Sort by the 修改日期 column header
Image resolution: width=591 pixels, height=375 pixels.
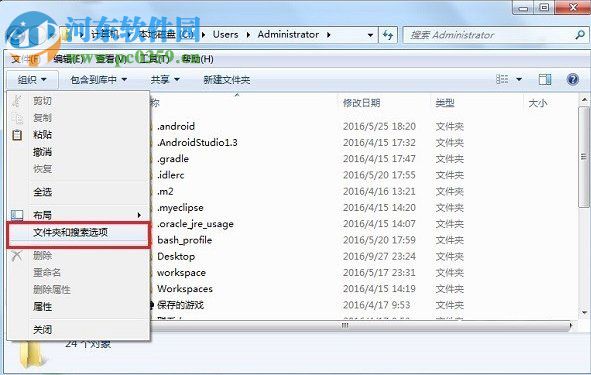pyautogui.click(x=361, y=103)
